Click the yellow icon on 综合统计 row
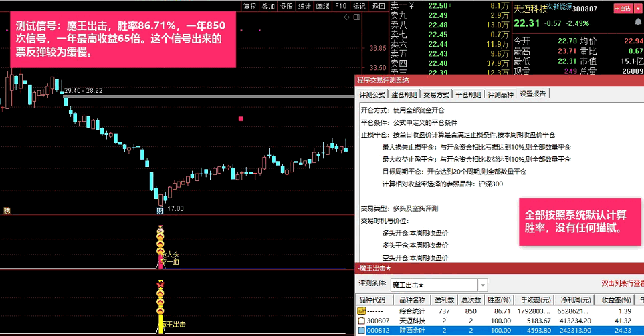 361,311
